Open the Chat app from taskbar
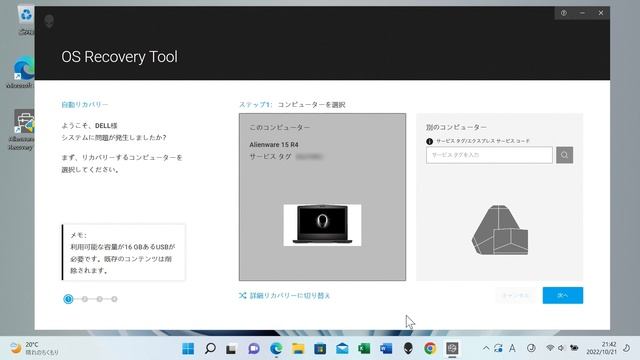 [253, 349]
